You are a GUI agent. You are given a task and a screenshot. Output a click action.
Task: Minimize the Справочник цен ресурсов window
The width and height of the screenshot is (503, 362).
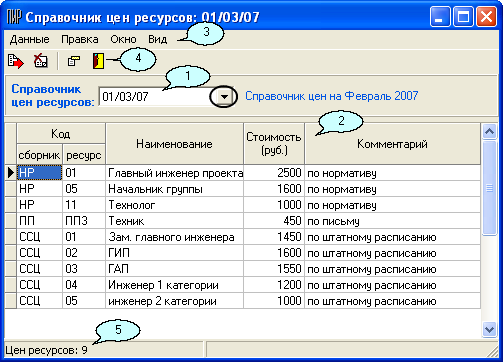[x=440, y=17]
